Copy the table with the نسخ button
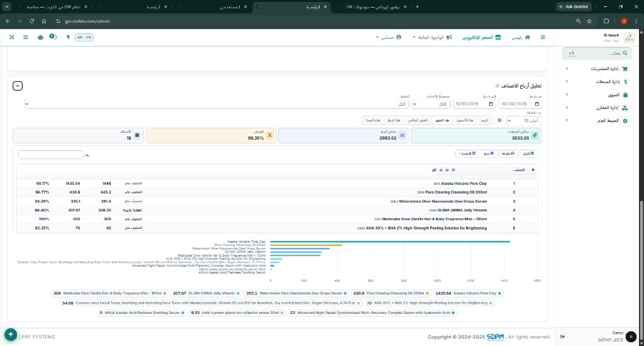The image size is (644, 346). coord(489,153)
